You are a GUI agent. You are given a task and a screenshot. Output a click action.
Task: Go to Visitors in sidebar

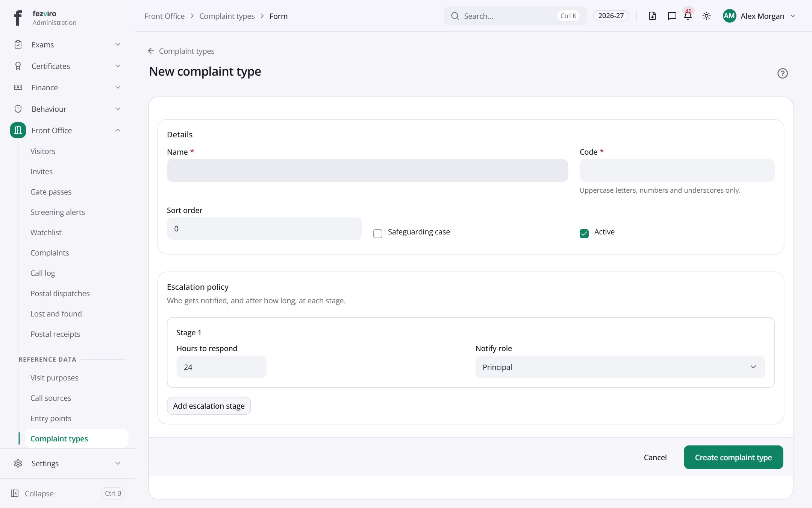point(43,151)
